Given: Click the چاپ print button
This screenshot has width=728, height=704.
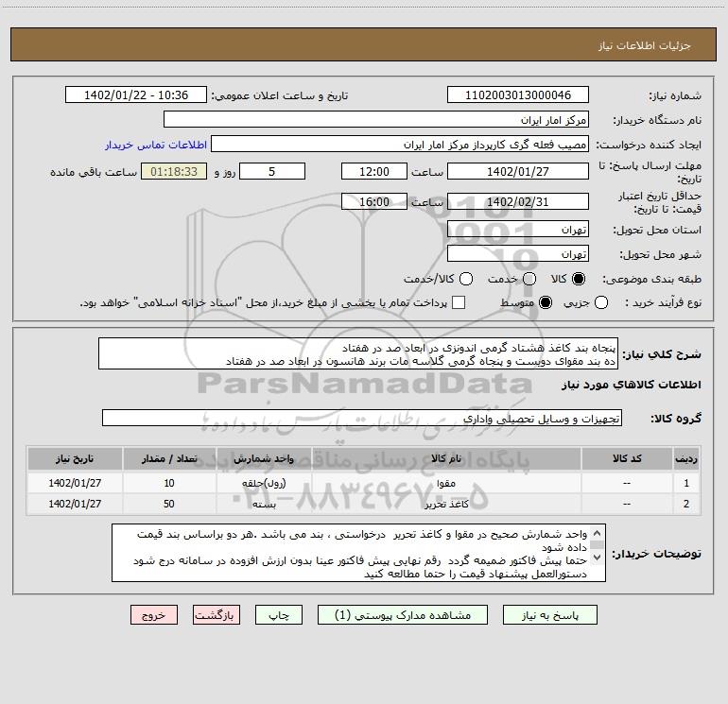Looking at the screenshot, I should 279,615.
